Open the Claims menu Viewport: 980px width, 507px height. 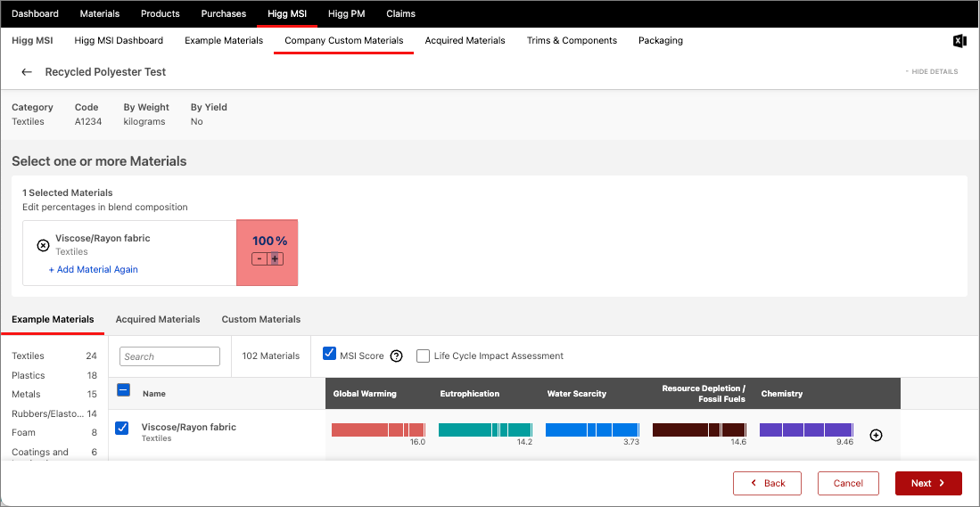pos(400,13)
